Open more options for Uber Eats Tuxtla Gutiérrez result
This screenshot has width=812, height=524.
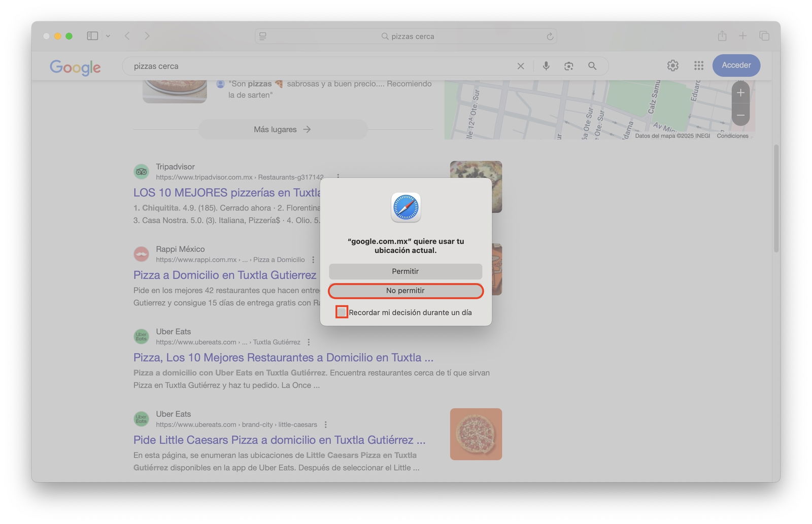[x=309, y=342]
